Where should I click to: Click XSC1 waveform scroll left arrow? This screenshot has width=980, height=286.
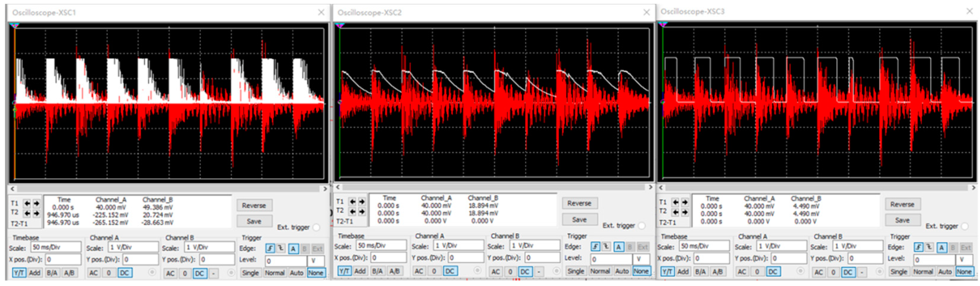[12, 189]
